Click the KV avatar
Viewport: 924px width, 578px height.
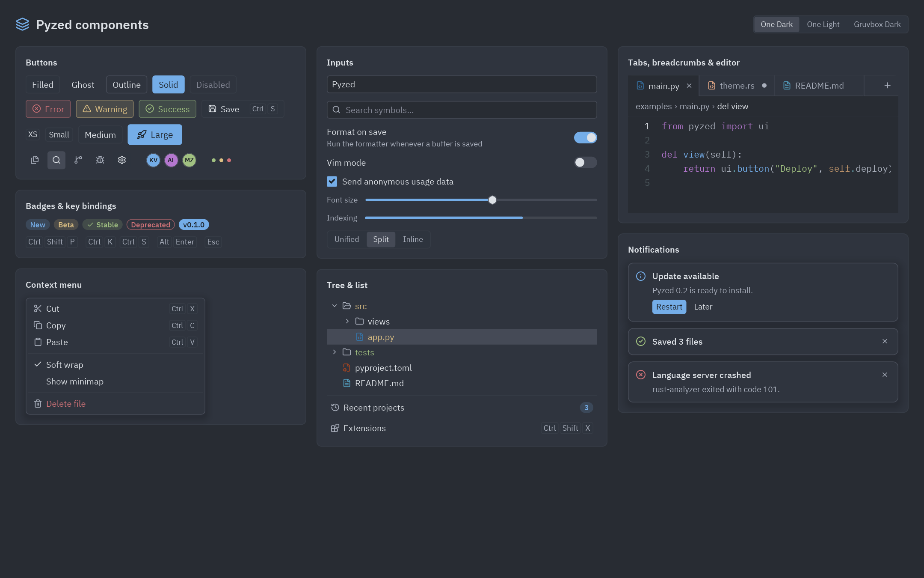coord(153,160)
